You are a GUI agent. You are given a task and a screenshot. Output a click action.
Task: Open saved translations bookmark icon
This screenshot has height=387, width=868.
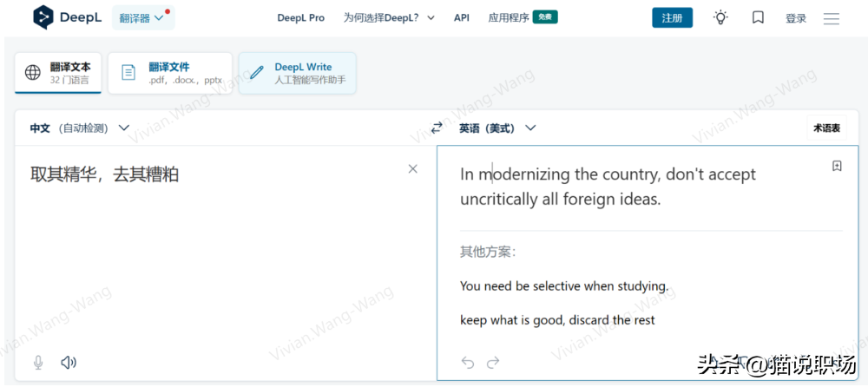[x=758, y=17]
